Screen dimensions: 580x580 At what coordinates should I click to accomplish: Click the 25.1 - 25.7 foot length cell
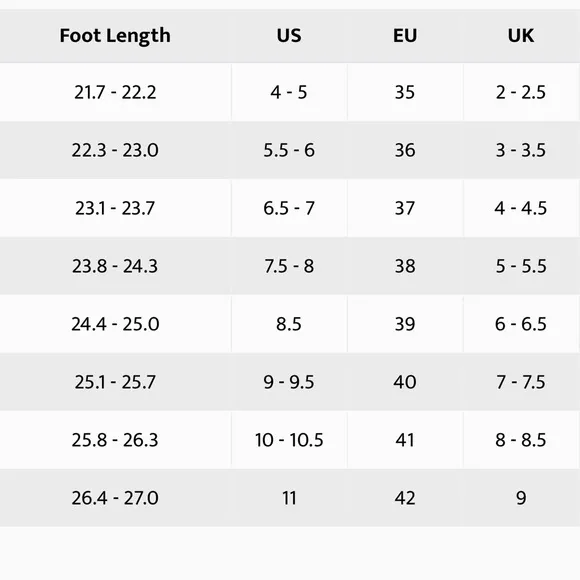[115, 382]
